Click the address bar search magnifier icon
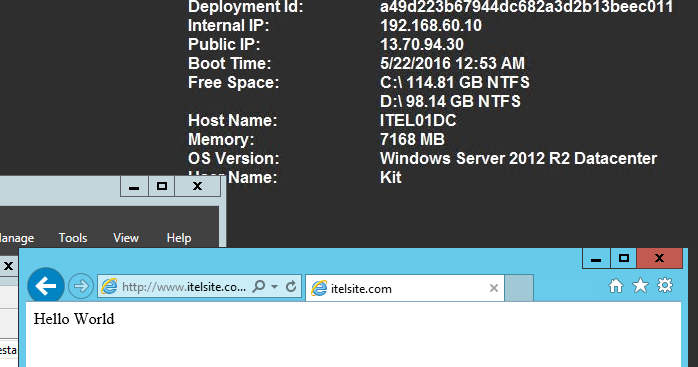This screenshot has height=367, width=698. (259, 286)
